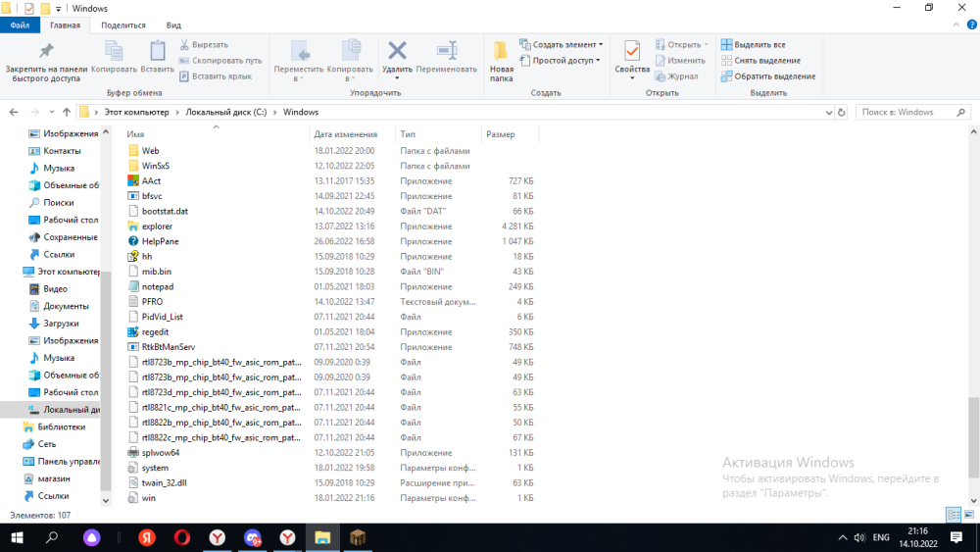This screenshot has height=552, width=980.
Task: Select Библиотеки in the navigation pane
Action: pyautogui.click(x=61, y=427)
